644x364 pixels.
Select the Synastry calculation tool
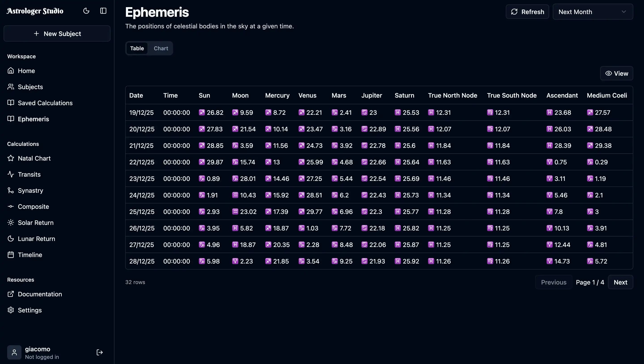[x=30, y=190]
